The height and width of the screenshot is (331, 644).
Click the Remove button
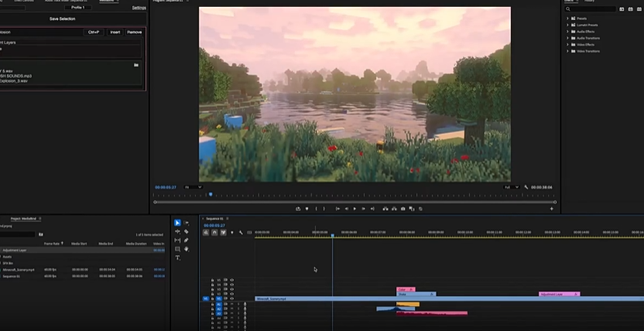135,32
